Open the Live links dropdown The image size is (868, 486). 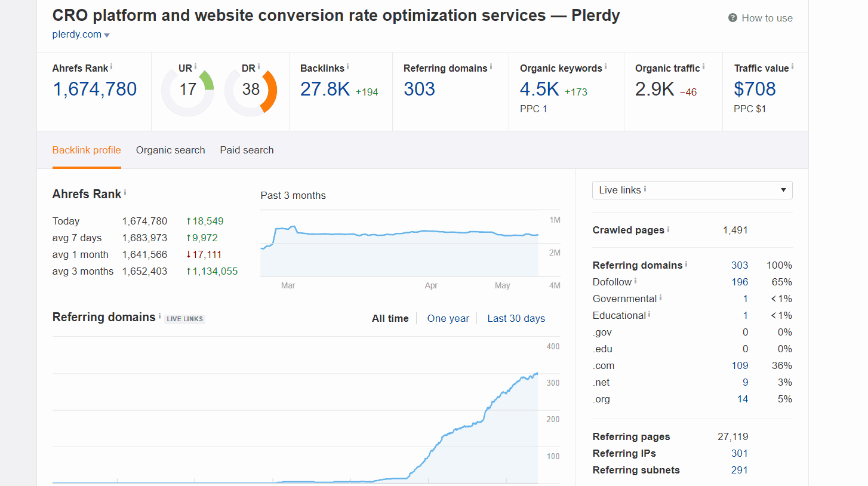click(x=692, y=190)
